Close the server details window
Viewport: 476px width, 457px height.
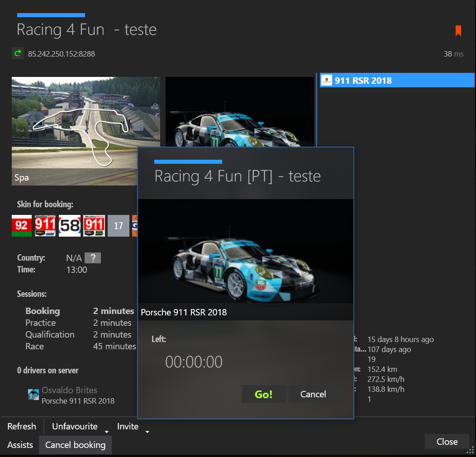pyautogui.click(x=447, y=442)
